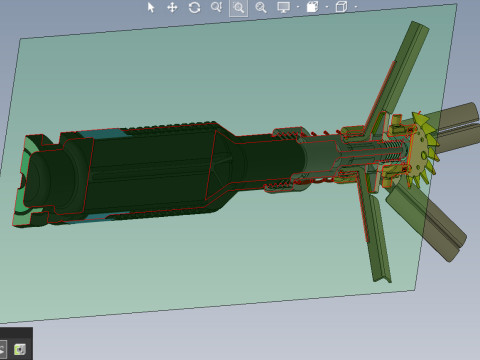This screenshot has height=360, width=480.
Task: Activate the rotate view tool
Action: tap(194, 7)
